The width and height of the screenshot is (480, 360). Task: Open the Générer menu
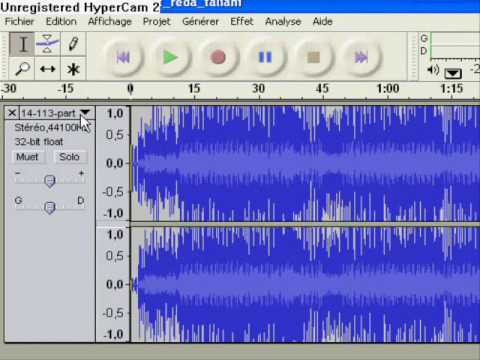tap(200, 22)
